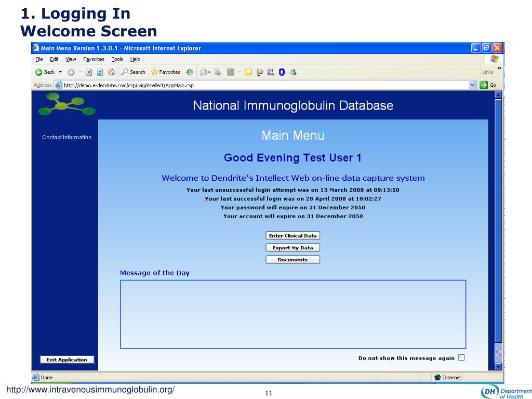Click the History toolbar icon
The width and height of the screenshot is (532, 399).
pyautogui.click(x=190, y=72)
